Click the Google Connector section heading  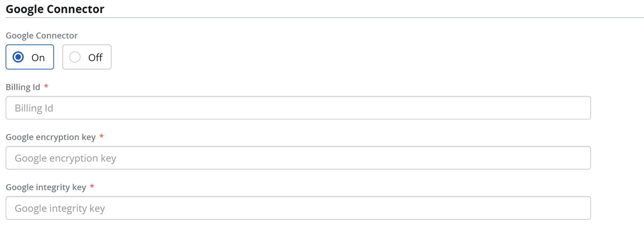pos(55,9)
